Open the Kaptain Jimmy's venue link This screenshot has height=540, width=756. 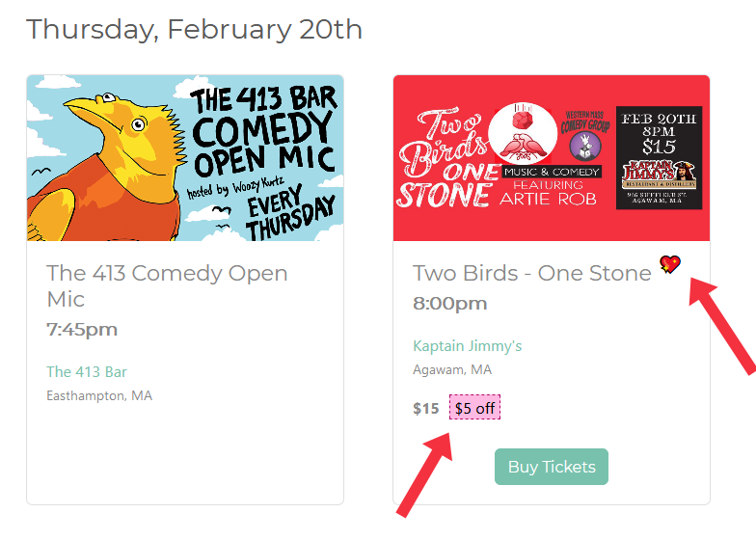coord(467,345)
